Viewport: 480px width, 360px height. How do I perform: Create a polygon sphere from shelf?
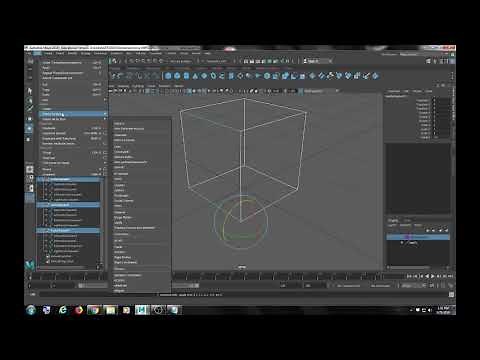(168, 76)
